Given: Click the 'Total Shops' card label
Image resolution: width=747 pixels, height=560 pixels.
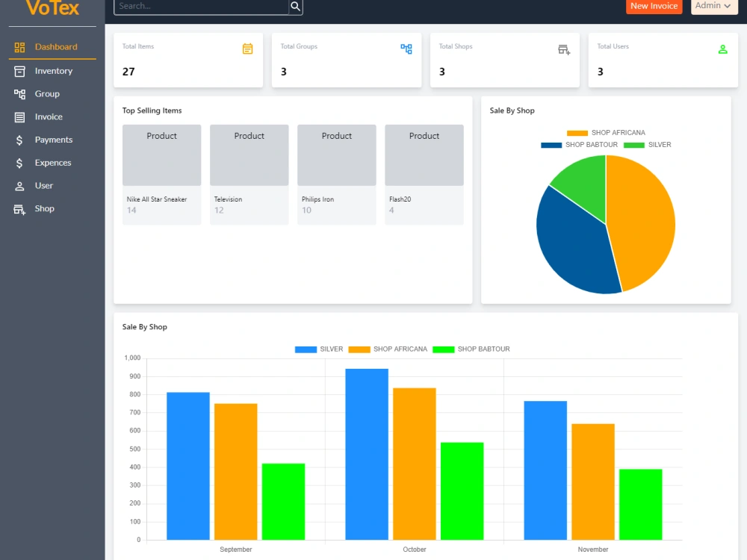Looking at the screenshot, I should pyautogui.click(x=456, y=46).
